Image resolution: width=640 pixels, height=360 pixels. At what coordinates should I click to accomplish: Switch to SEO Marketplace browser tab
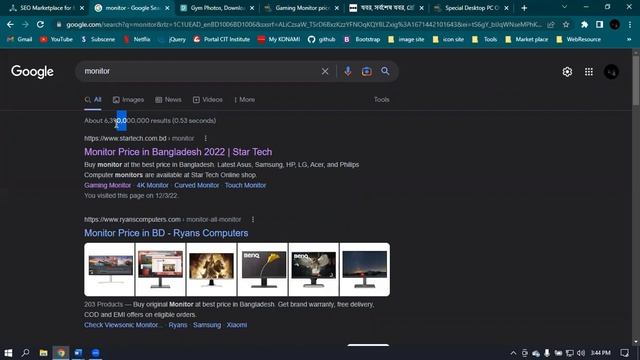(x=45, y=8)
